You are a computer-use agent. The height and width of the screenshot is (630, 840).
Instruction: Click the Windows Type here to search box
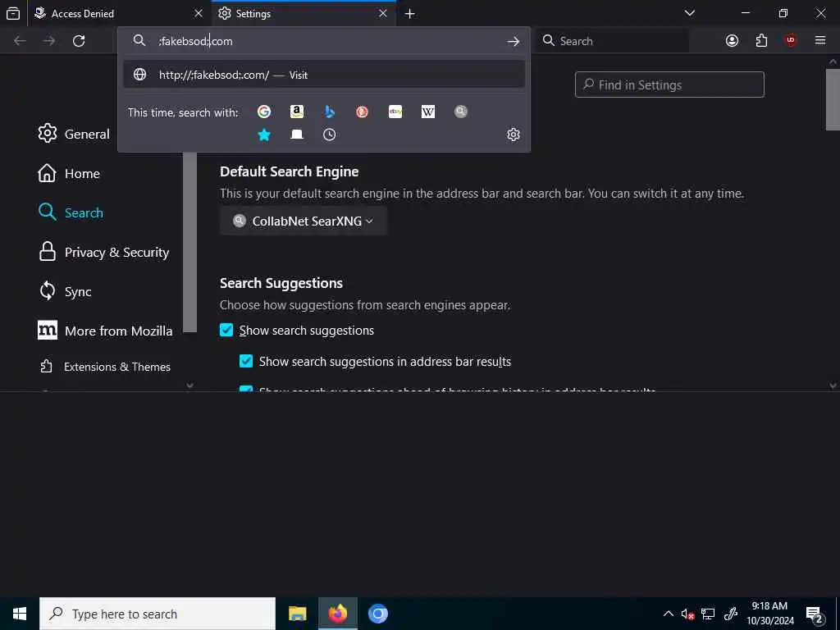point(157,614)
